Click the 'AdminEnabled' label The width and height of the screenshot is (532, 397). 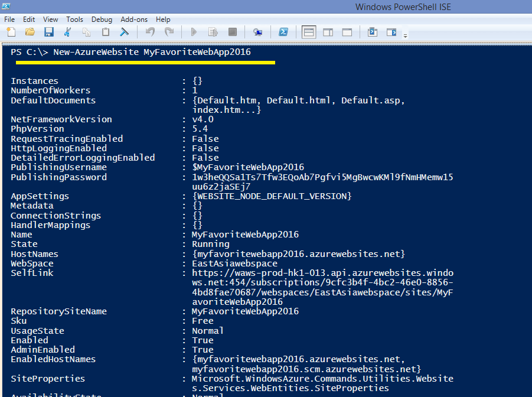pyautogui.click(x=43, y=350)
